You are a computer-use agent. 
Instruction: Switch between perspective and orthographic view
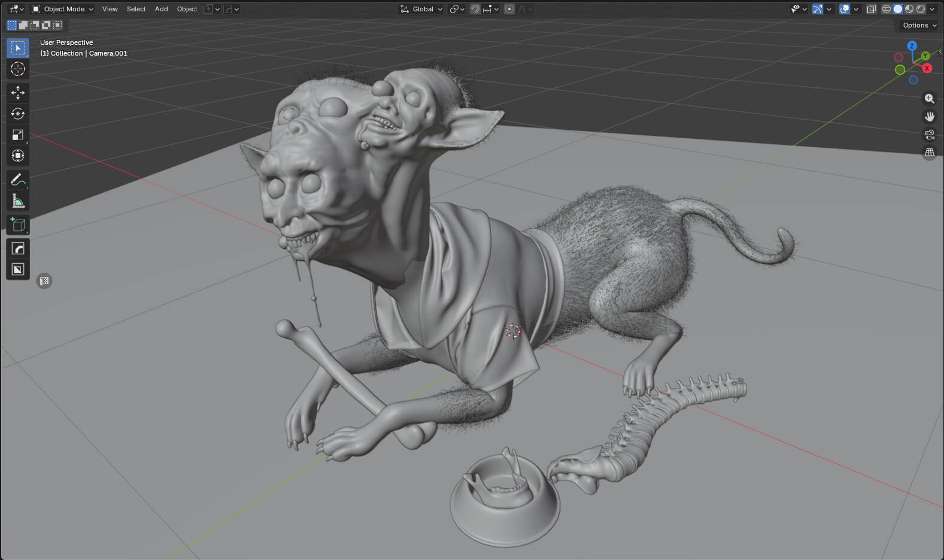click(x=929, y=153)
